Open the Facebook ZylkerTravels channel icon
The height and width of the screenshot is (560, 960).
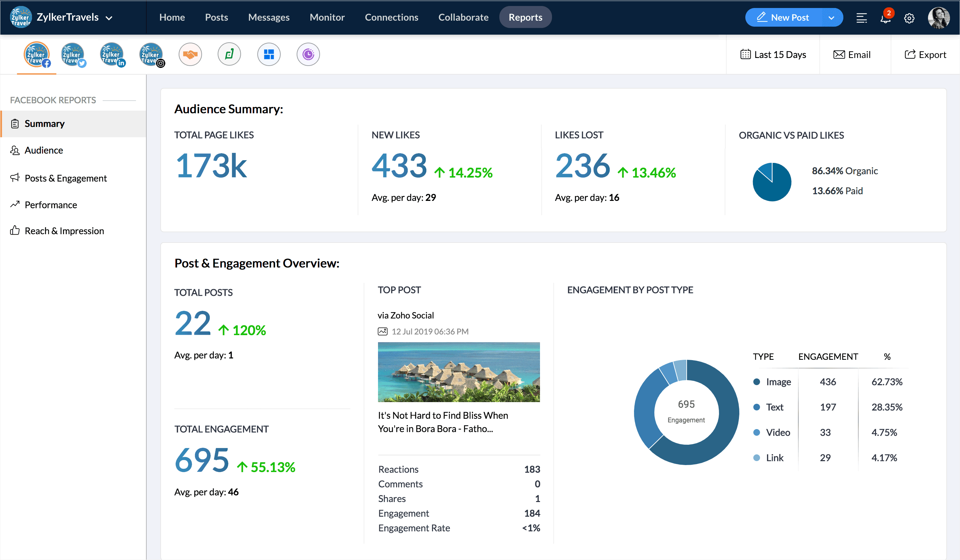pyautogui.click(x=37, y=54)
